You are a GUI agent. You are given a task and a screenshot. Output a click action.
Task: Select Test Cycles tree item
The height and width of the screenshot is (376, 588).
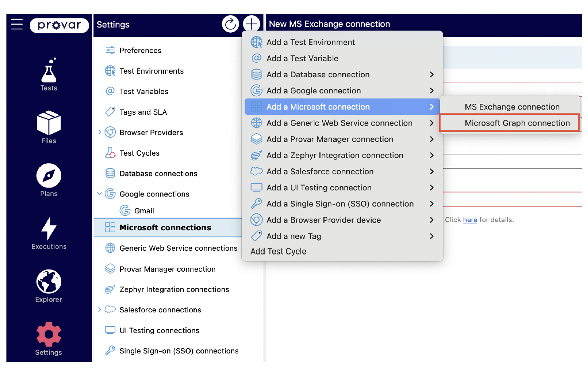tap(140, 153)
